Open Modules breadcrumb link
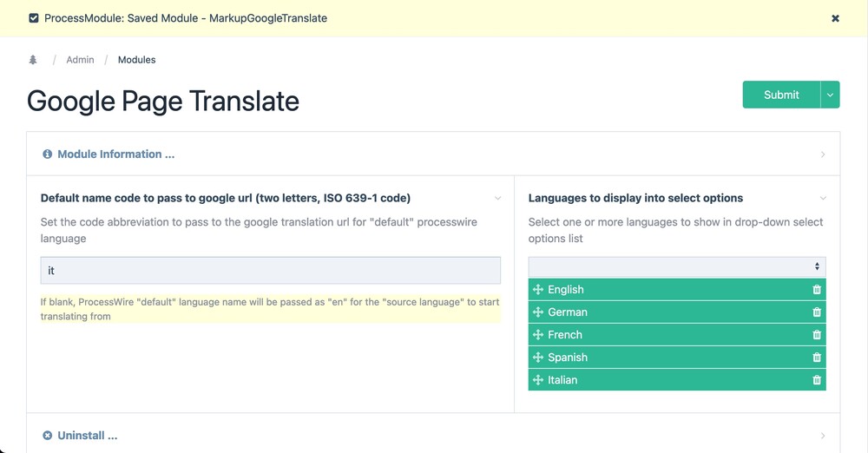868x453 pixels. click(x=136, y=60)
